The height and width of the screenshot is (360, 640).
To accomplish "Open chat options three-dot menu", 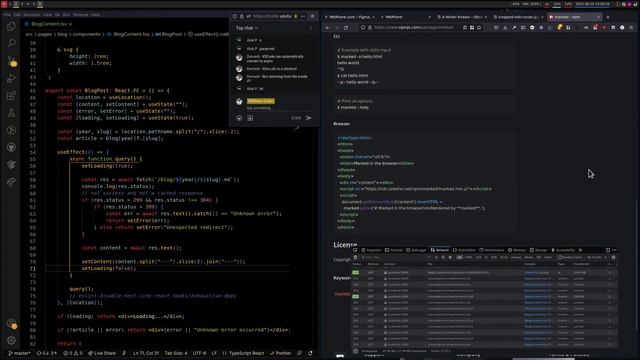I will tap(311, 28).
